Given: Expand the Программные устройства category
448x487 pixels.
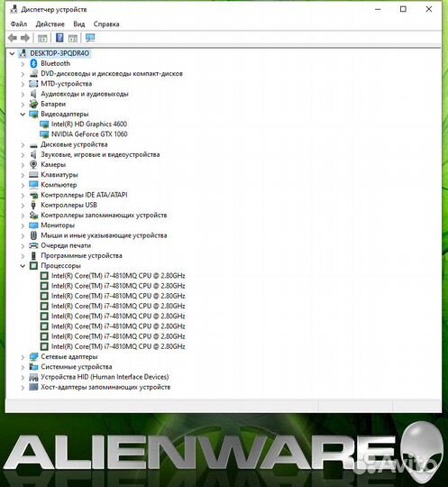Looking at the screenshot, I should (23, 256).
